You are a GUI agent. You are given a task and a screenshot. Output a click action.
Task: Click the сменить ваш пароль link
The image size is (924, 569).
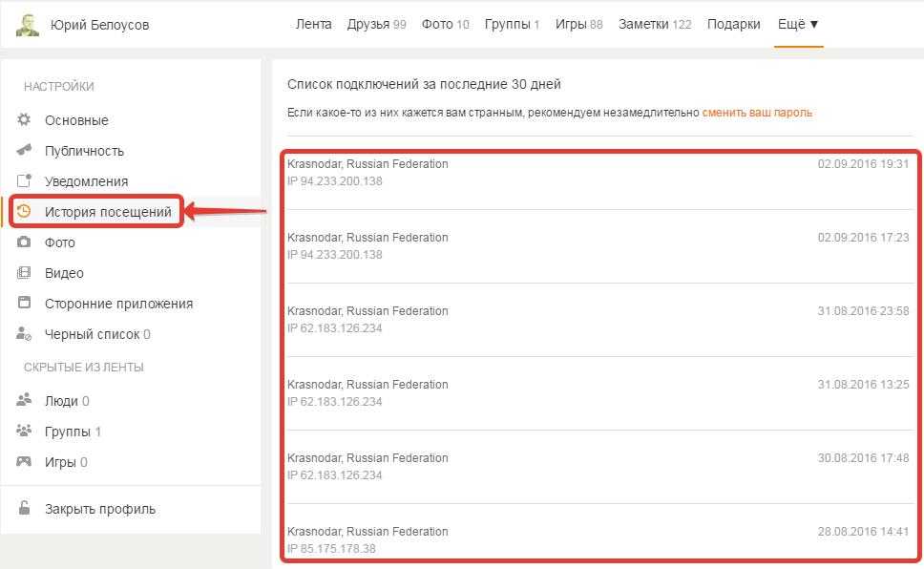coord(757,112)
